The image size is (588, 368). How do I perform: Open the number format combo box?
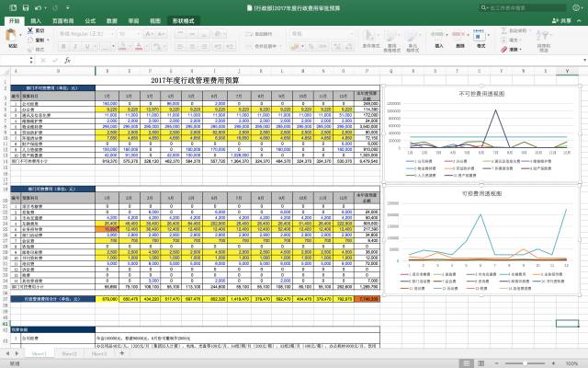coord(322,34)
